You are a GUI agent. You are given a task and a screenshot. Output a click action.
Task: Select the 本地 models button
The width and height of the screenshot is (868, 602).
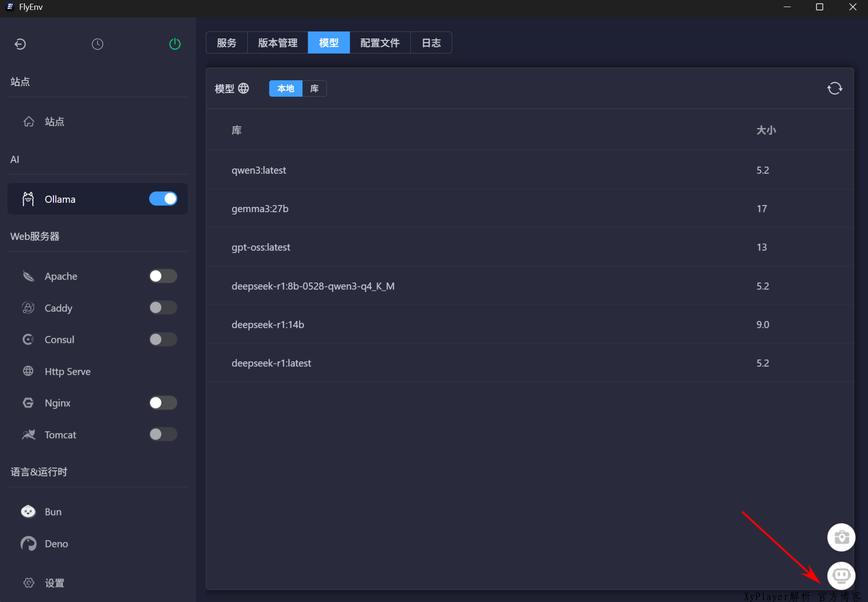[286, 88]
